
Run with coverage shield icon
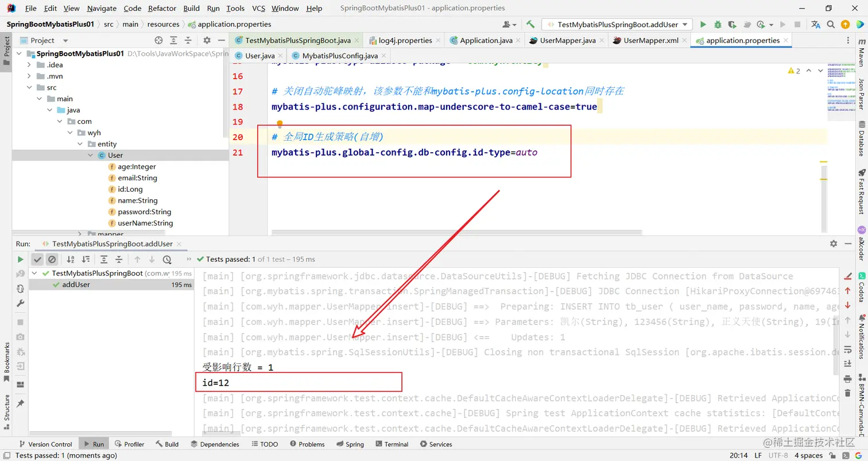click(x=732, y=25)
